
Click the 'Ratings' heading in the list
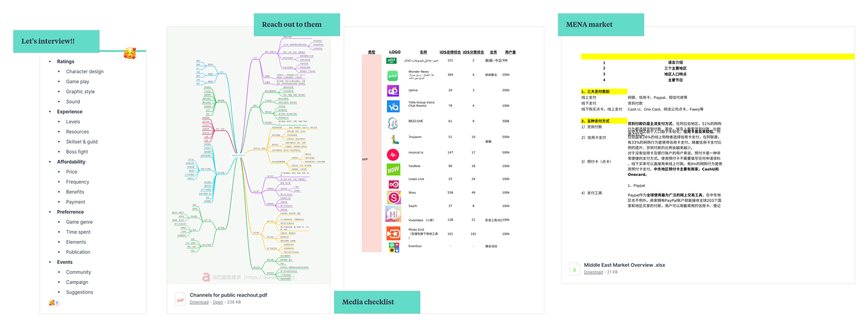point(66,62)
